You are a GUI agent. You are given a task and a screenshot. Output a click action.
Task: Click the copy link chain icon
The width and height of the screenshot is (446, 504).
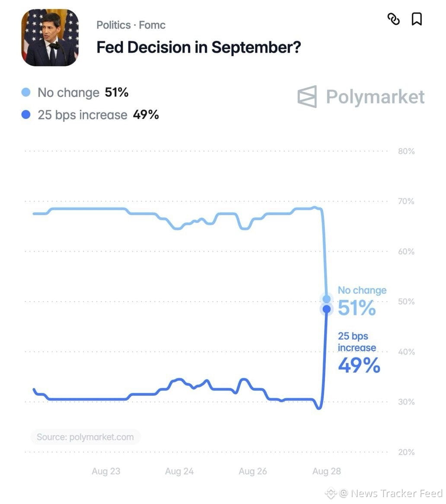pyautogui.click(x=393, y=19)
